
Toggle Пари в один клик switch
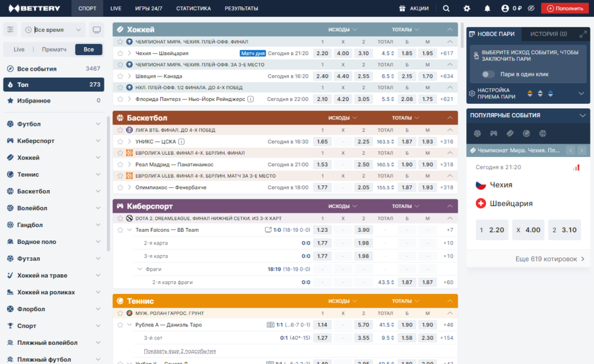(x=488, y=74)
